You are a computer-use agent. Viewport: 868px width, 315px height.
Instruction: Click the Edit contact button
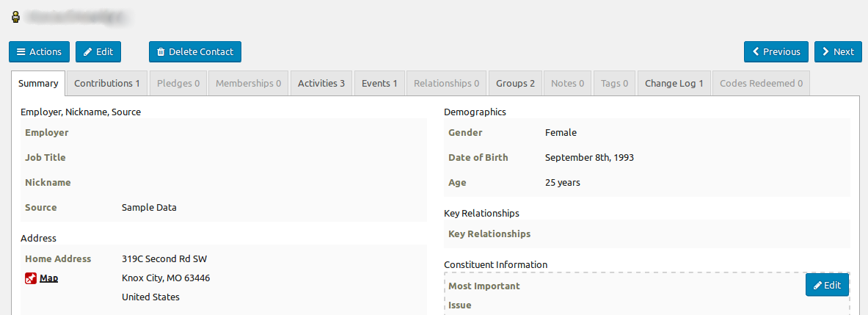coord(98,51)
